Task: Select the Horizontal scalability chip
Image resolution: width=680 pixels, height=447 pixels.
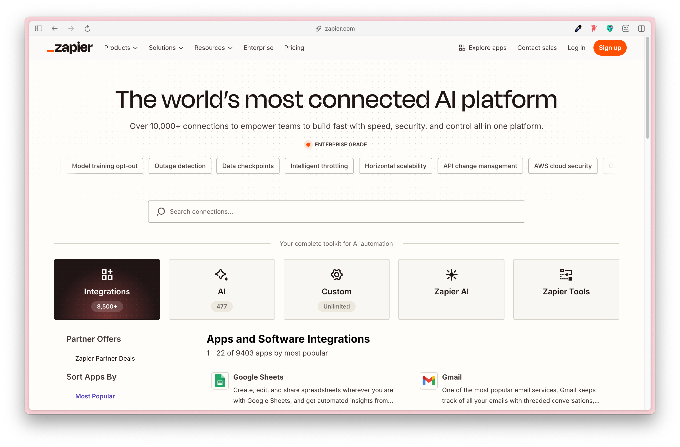Action: pyautogui.click(x=396, y=166)
